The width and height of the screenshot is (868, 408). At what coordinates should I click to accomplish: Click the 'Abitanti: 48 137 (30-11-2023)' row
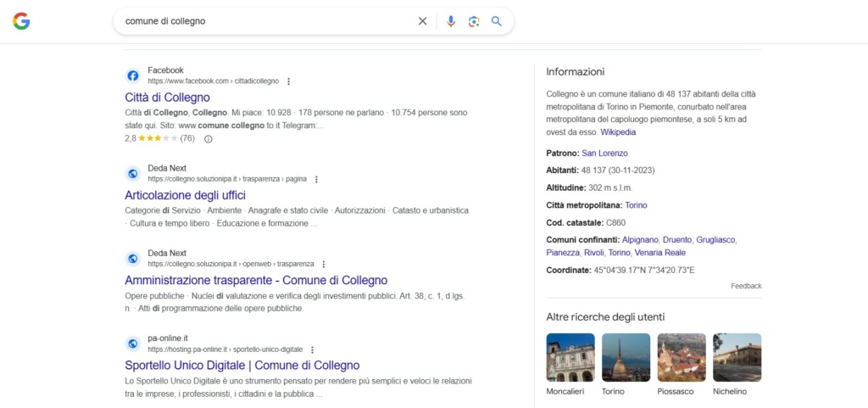[x=601, y=170]
